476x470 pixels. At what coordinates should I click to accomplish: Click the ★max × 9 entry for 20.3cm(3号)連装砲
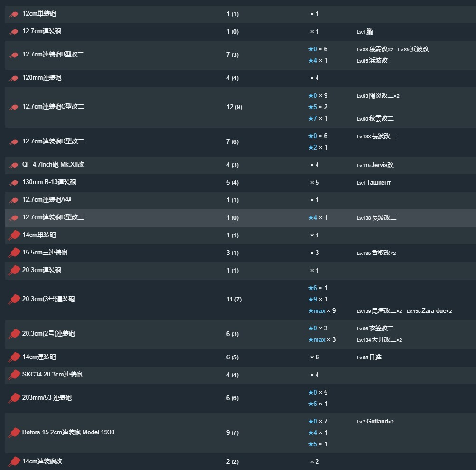click(322, 310)
